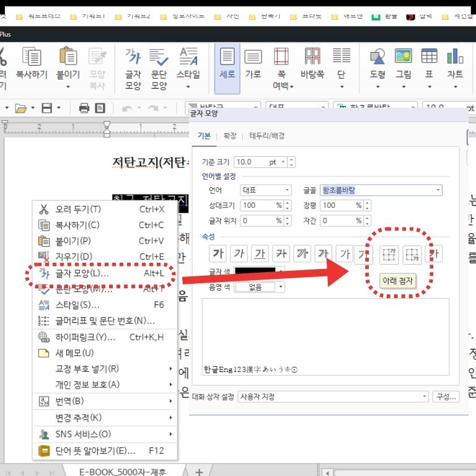Switch to the 기본 tab
The width and height of the screenshot is (476, 476).
[204, 136]
